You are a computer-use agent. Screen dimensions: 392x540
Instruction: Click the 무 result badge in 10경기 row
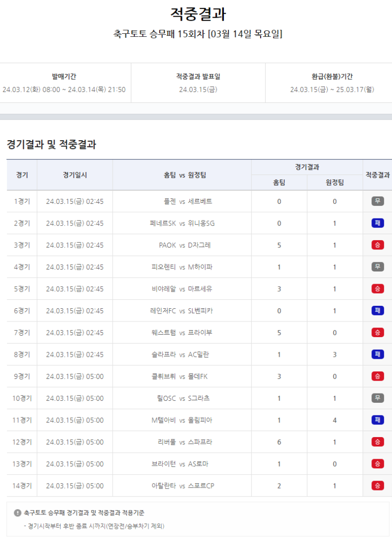tap(377, 398)
